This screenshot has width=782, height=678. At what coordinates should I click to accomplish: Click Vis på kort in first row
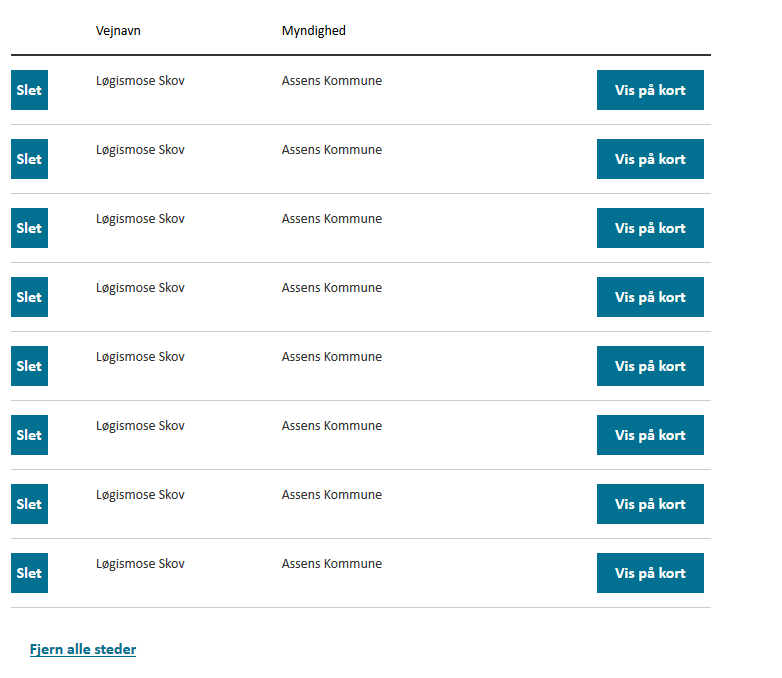pos(650,90)
